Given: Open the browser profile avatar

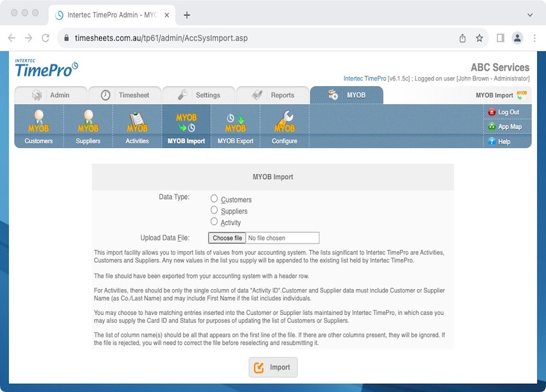Looking at the screenshot, I should 518,38.
